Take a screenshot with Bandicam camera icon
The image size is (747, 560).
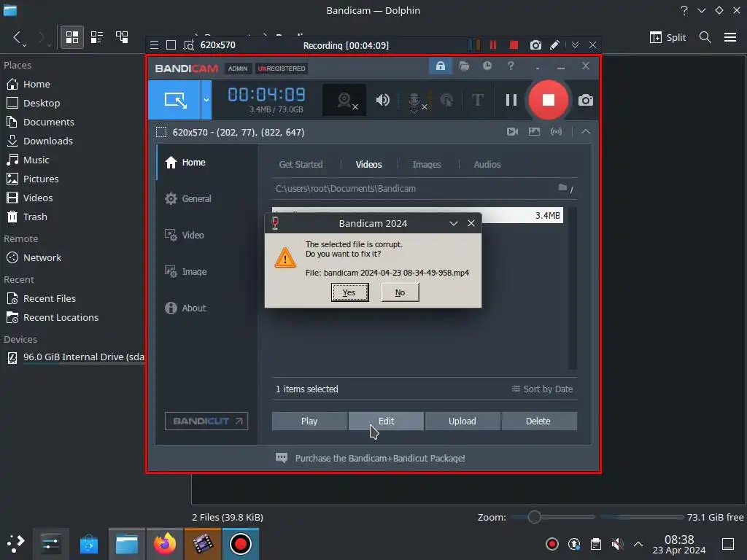[x=586, y=100]
